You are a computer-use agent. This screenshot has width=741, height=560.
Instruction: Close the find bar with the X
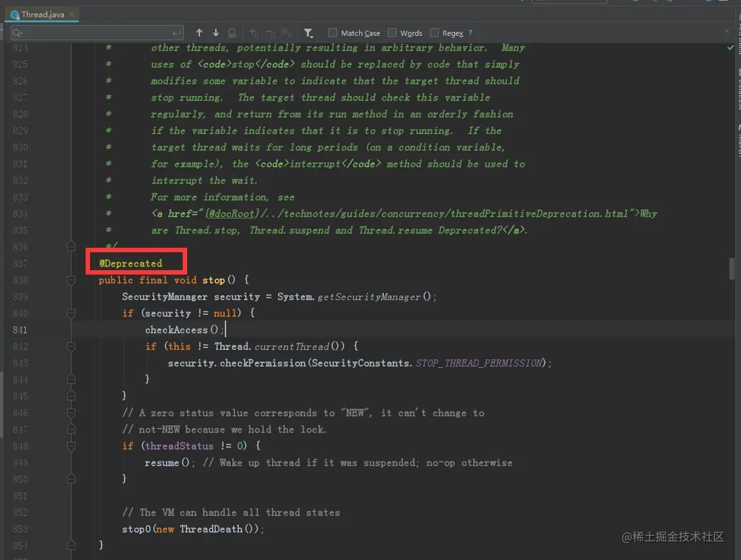727,31
